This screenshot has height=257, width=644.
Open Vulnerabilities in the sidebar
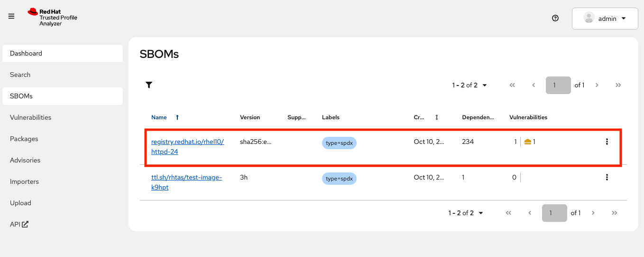(30, 117)
